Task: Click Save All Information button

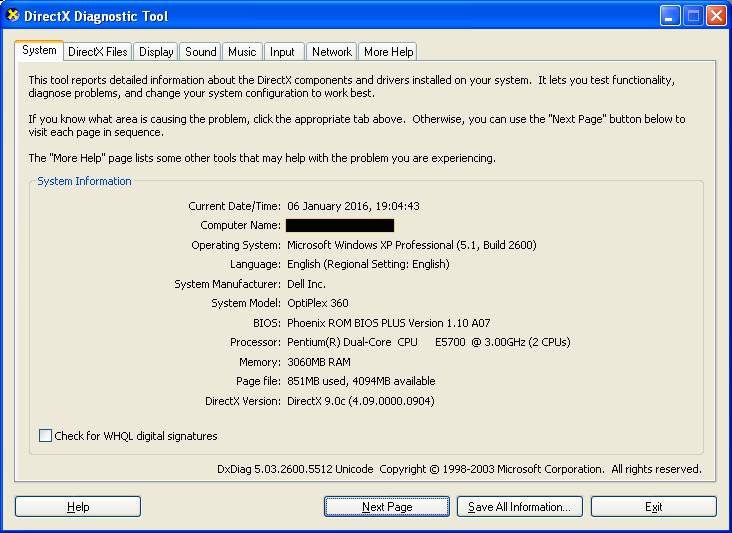Action: pyautogui.click(x=520, y=506)
